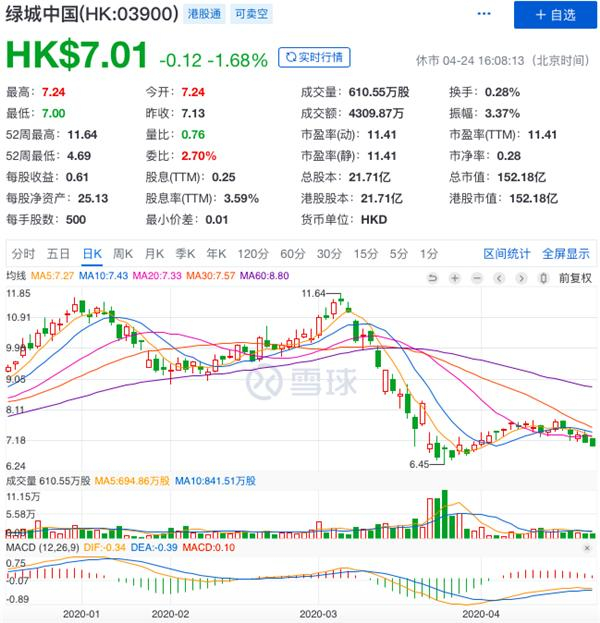Click the 港股通 tag
Screen dimensions: 600x623
click(x=204, y=14)
